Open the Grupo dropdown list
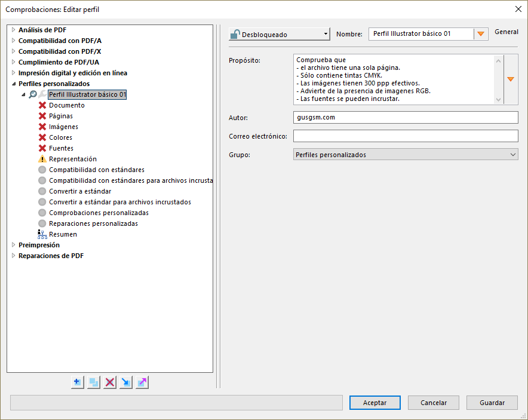Viewport: 528px width, 420px height. (x=406, y=155)
